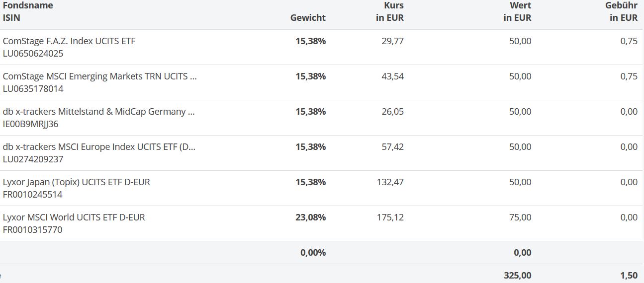Click ISIN IE00B9MRJJ36 text
Image resolution: width=644 pixels, height=283 pixels.
[30, 124]
